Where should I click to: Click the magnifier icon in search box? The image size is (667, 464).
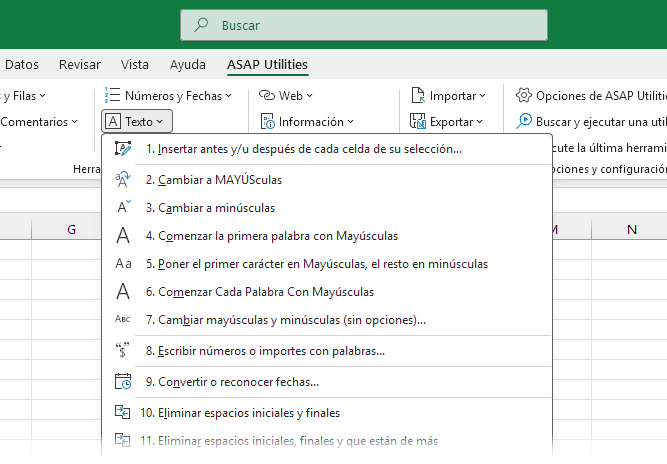(201, 25)
